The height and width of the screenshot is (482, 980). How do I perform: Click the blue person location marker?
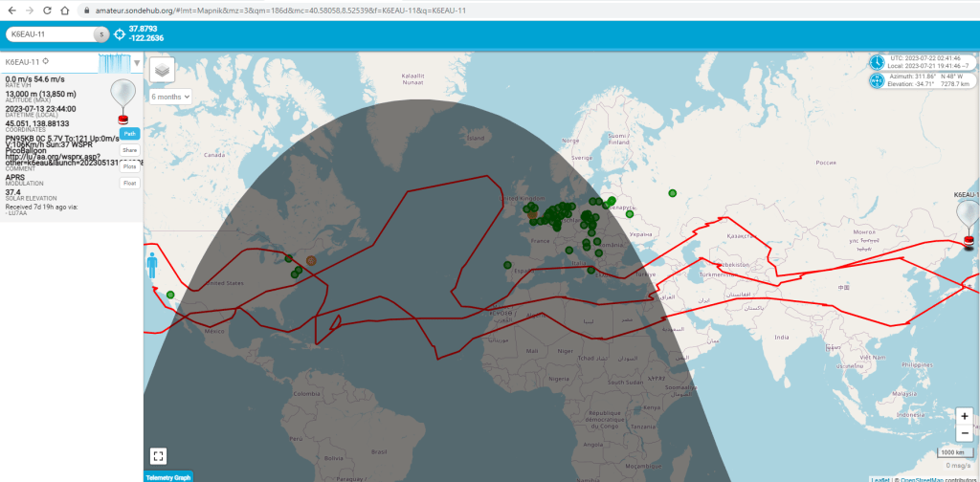tap(151, 264)
